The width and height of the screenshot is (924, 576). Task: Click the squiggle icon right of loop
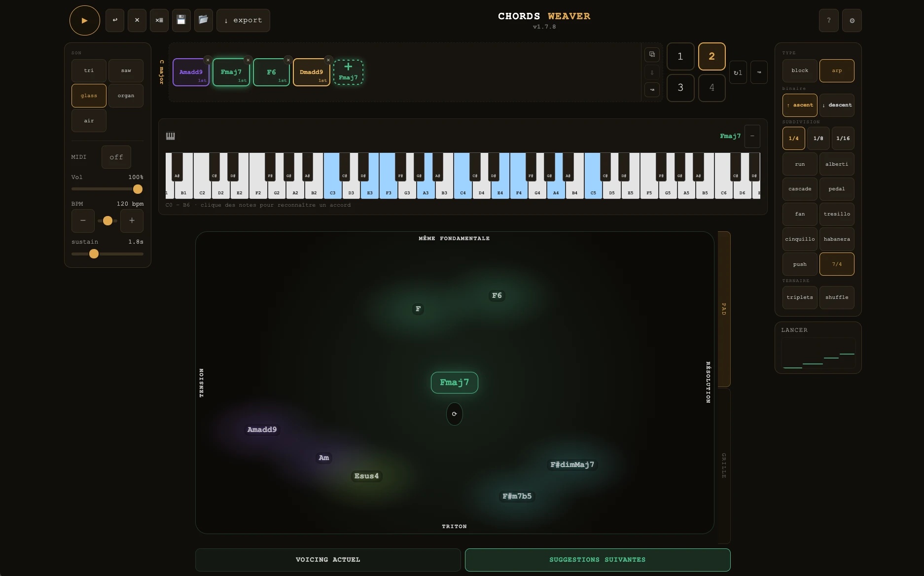point(759,72)
